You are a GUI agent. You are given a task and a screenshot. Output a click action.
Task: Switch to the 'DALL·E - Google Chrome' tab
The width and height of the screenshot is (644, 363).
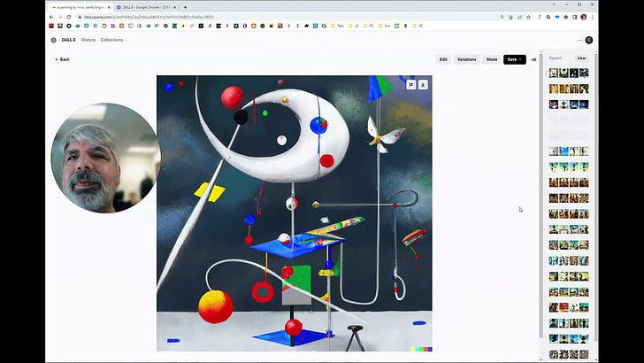pyautogui.click(x=146, y=7)
